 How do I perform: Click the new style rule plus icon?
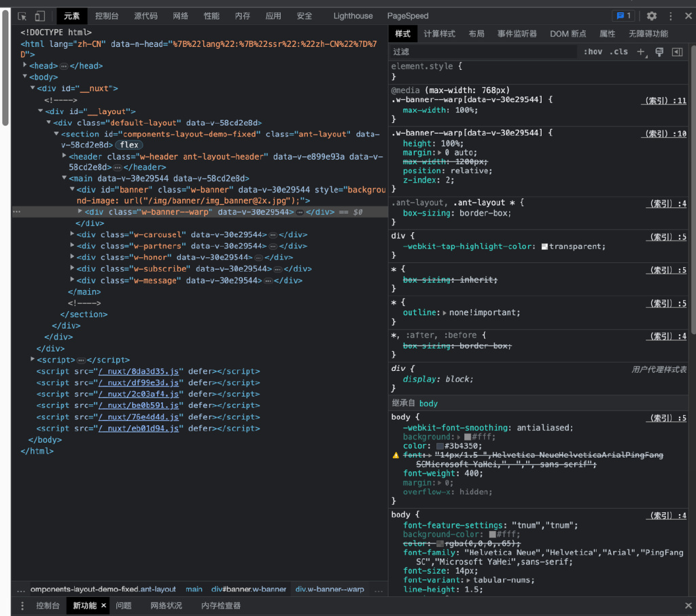coord(640,52)
